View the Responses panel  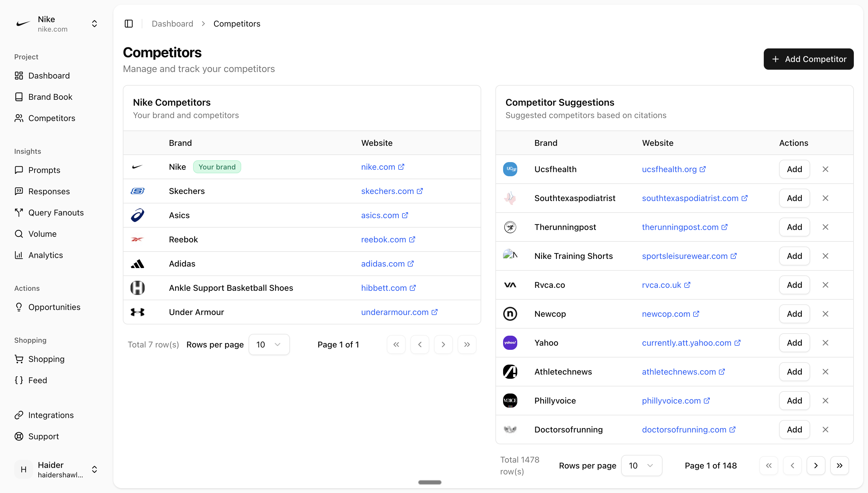[x=49, y=191]
